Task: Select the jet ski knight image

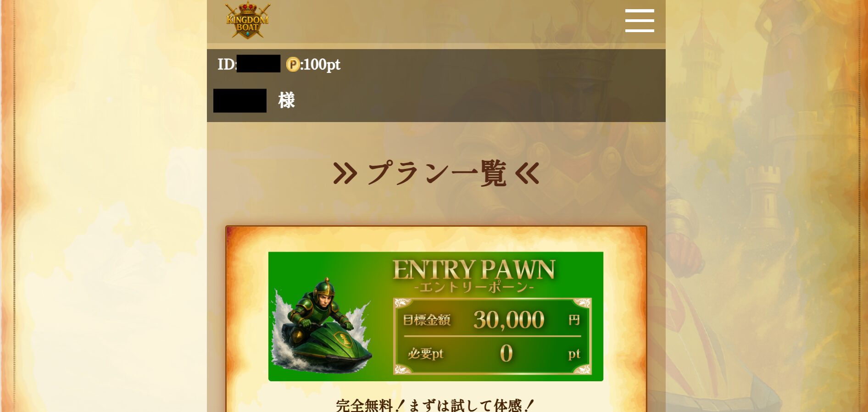Action: point(322,326)
